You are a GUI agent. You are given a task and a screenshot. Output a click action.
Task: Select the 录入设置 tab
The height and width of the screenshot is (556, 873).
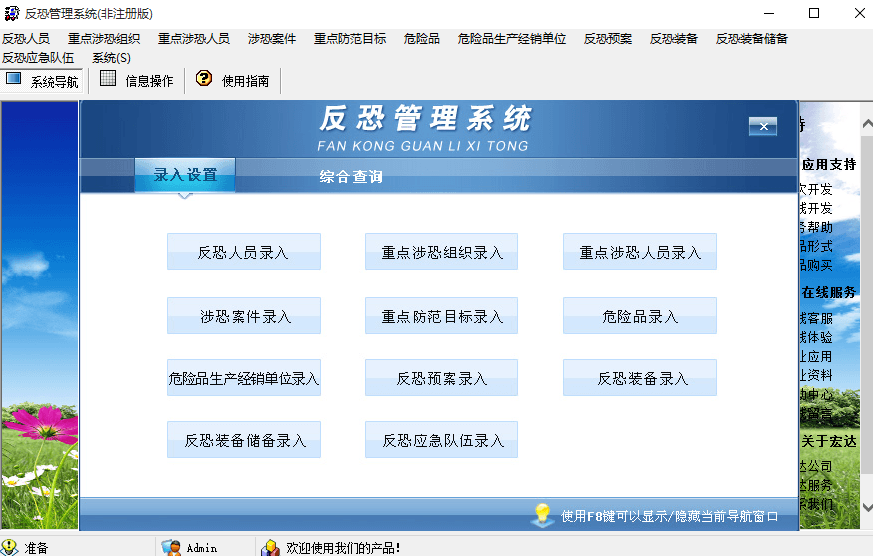coord(185,175)
